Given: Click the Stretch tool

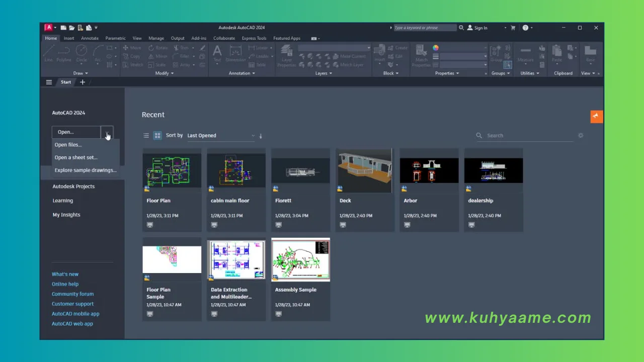Looking at the screenshot, I should coord(133,65).
